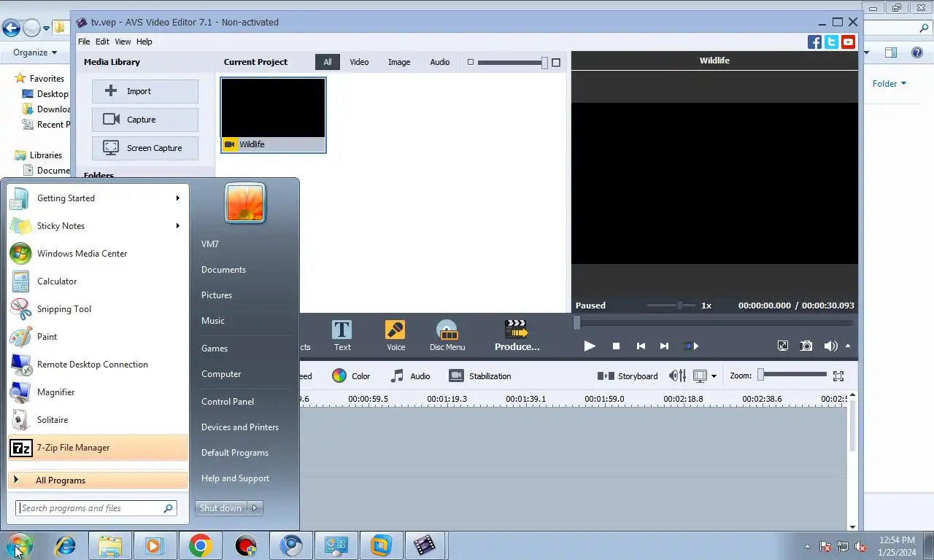Click the preview seek bar handle
This screenshot has width=934, height=560.
click(x=576, y=322)
